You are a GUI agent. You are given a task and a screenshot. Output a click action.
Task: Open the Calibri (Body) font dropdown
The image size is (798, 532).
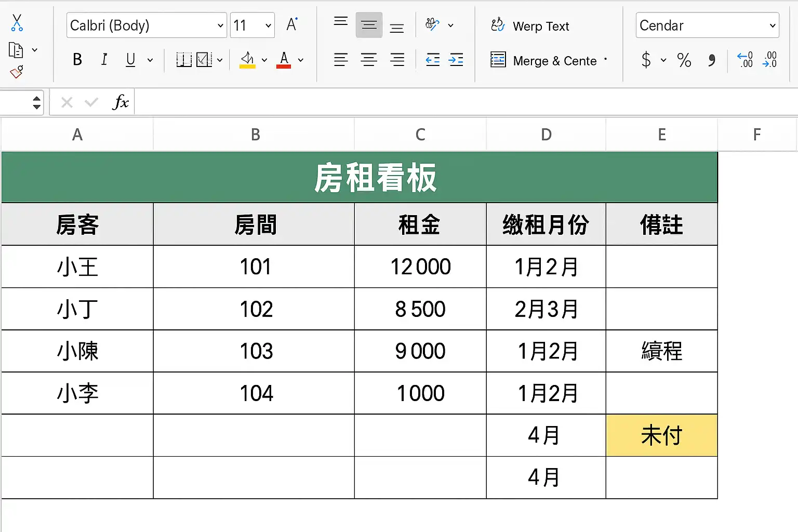click(220, 25)
